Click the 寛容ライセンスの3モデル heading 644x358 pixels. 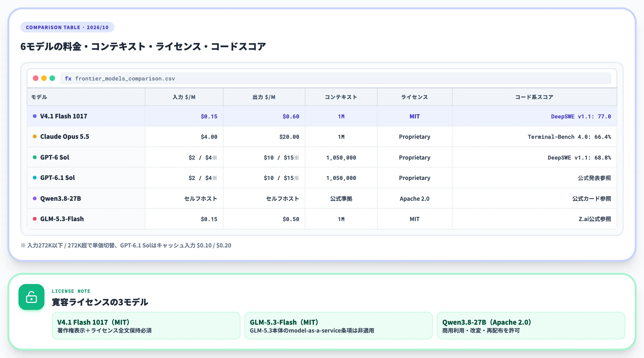click(100, 302)
